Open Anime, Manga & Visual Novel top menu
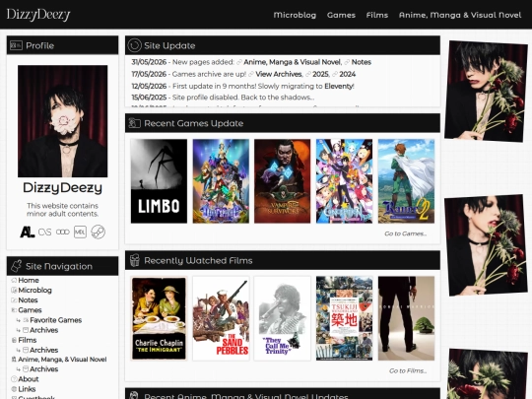Screen dimensions: 532x399 coord(460,15)
